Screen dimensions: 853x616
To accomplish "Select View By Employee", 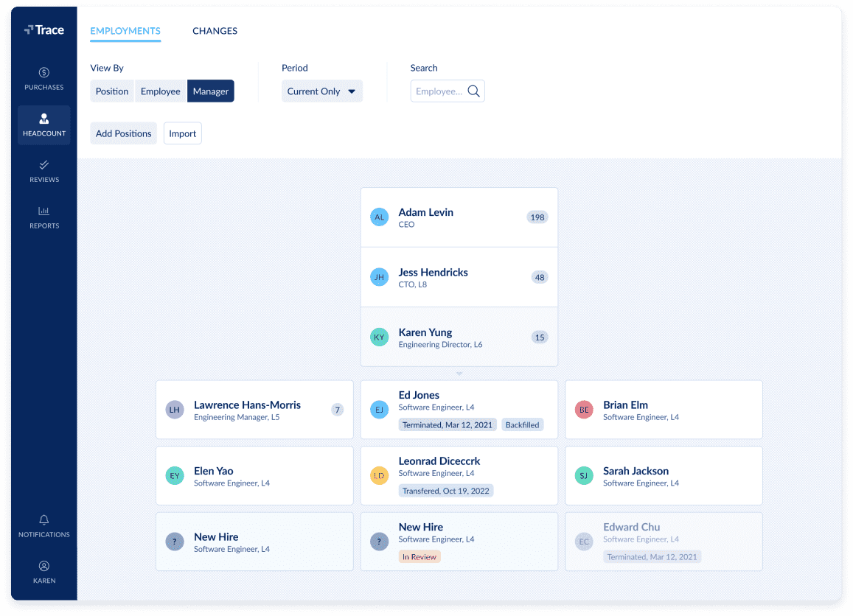I will (161, 91).
